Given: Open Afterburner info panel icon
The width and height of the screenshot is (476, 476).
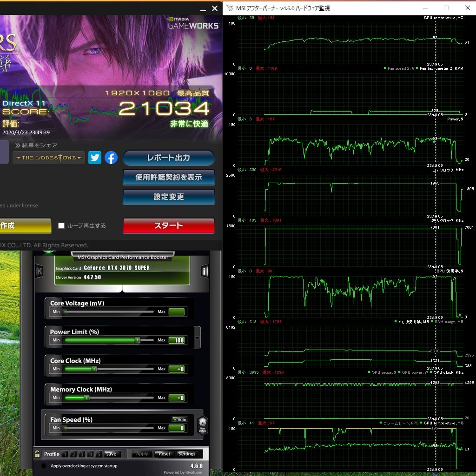Looking at the screenshot, I should point(205,271).
